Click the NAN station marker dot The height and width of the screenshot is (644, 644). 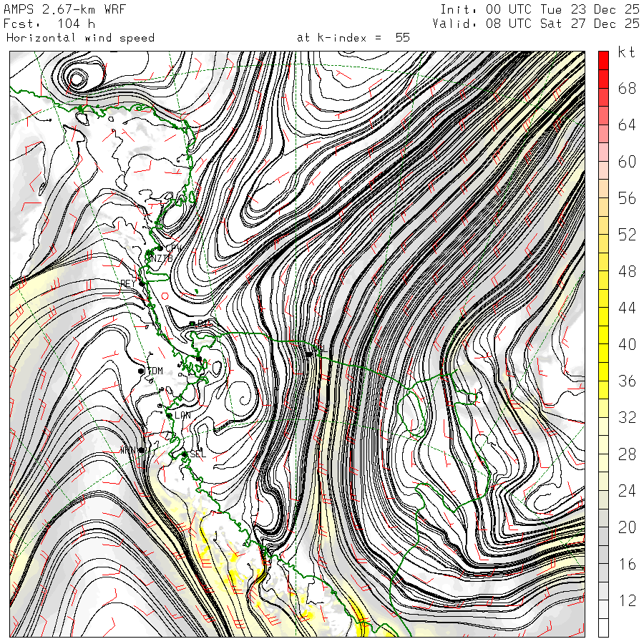(x=142, y=450)
